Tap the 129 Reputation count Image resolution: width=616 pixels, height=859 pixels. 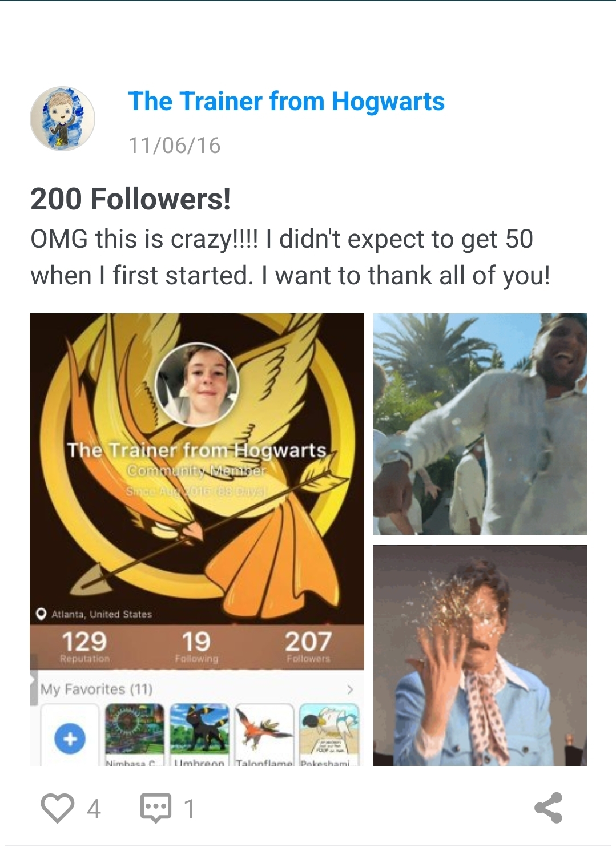coord(84,647)
